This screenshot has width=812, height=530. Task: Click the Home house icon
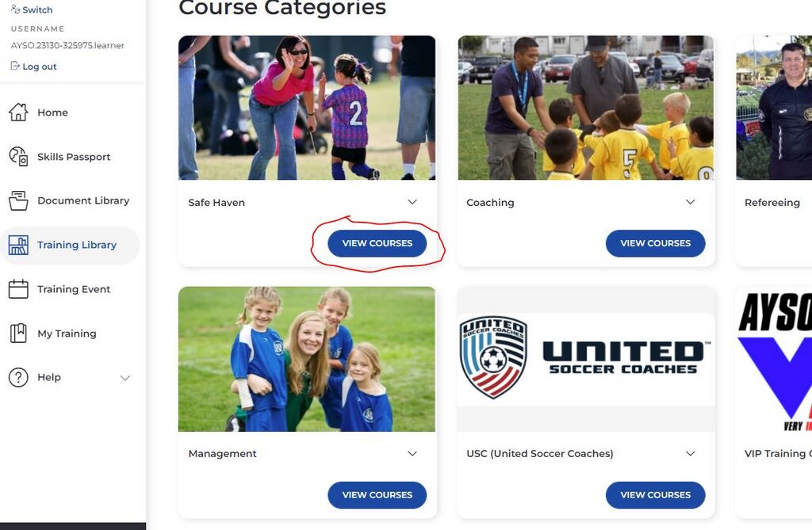tap(18, 112)
